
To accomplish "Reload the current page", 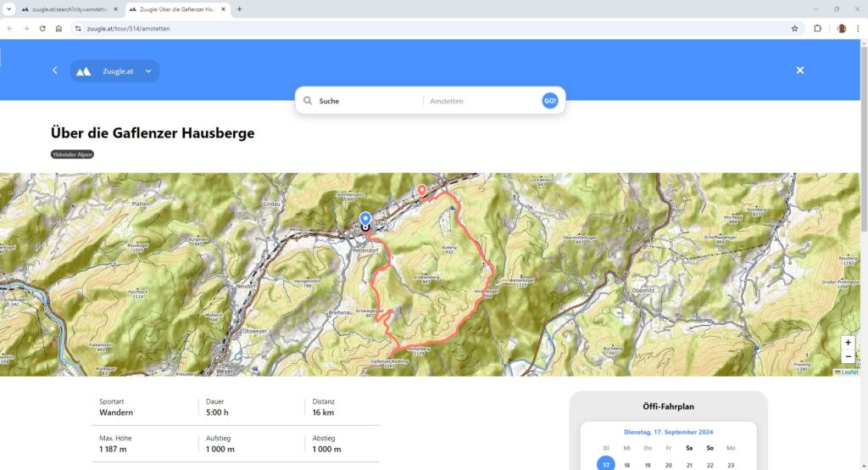I will [x=42, y=28].
